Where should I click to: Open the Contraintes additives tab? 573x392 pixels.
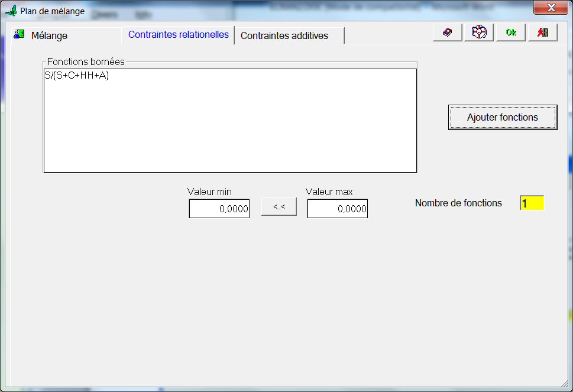[x=284, y=35]
